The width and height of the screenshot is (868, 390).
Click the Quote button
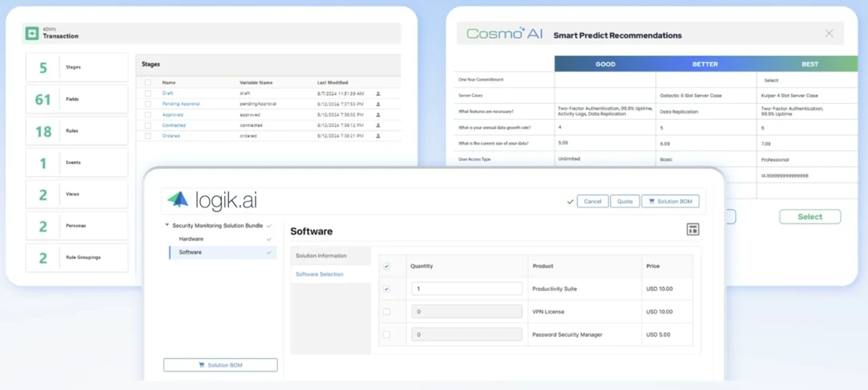coord(624,201)
